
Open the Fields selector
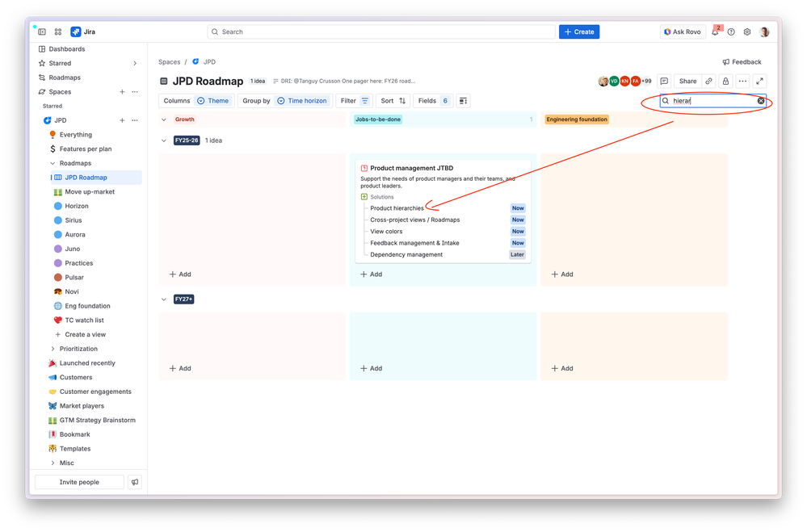(433, 101)
